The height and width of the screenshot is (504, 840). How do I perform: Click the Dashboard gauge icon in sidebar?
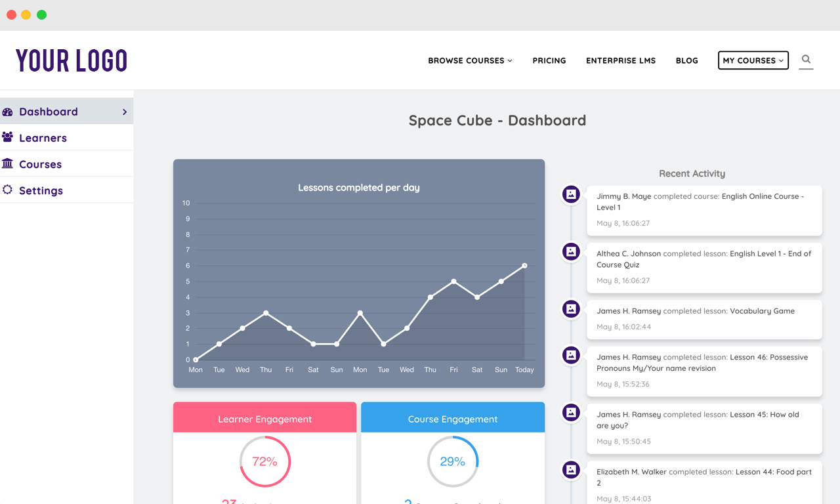coord(8,112)
